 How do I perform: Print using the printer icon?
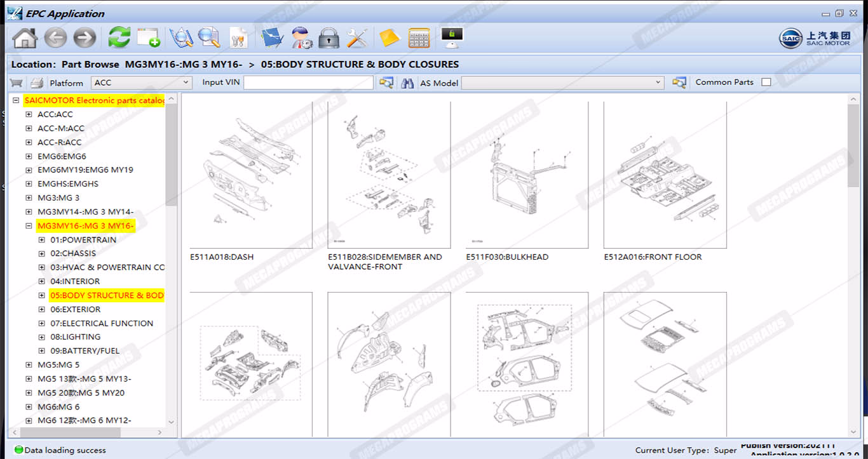pyautogui.click(x=37, y=83)
